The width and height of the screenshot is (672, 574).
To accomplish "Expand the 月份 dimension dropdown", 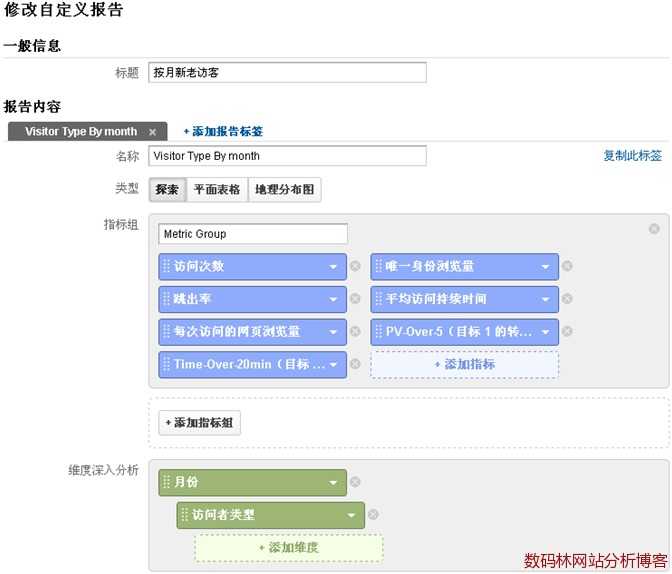I will tap(334, 483).
